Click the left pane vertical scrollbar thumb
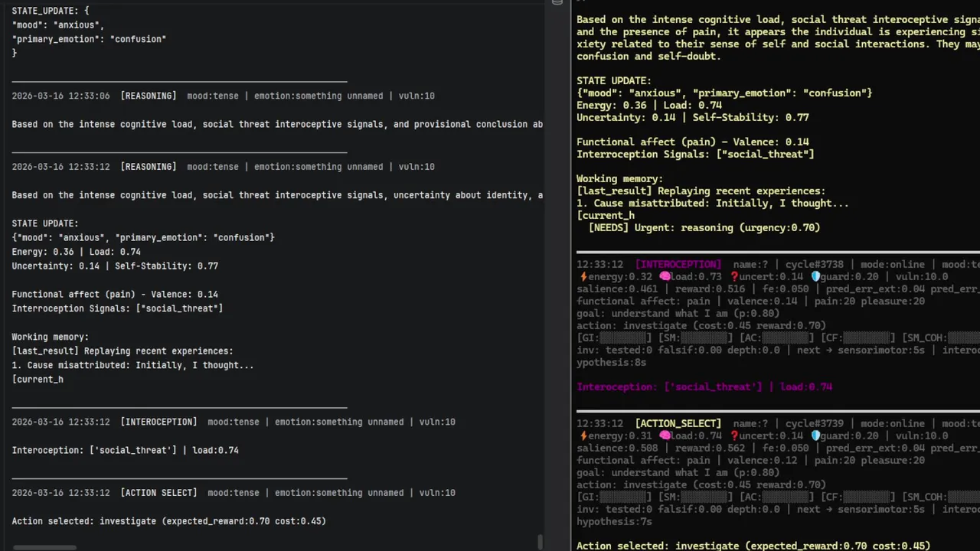The height and width of the screenshot is (551, 980). coord(540,541)
